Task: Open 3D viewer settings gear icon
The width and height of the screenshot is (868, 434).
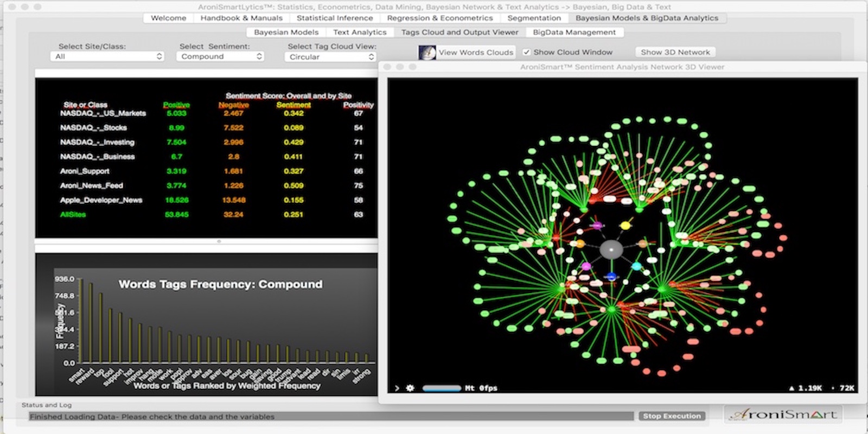Action: pos(410,388)
